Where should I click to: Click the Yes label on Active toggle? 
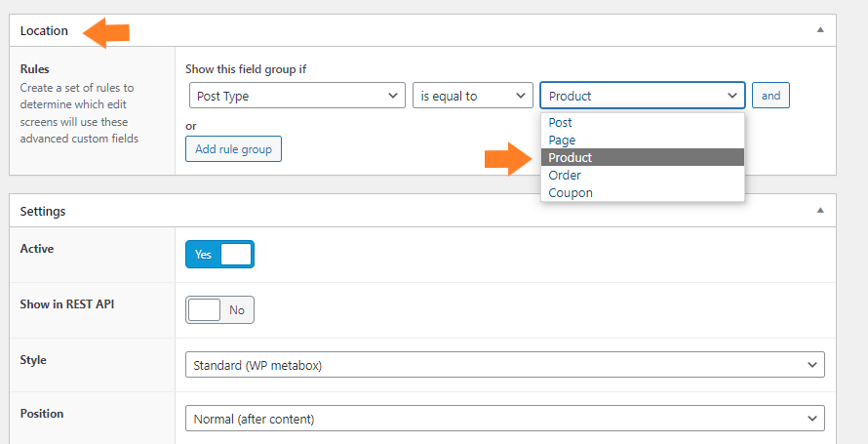tap(203, 254)
